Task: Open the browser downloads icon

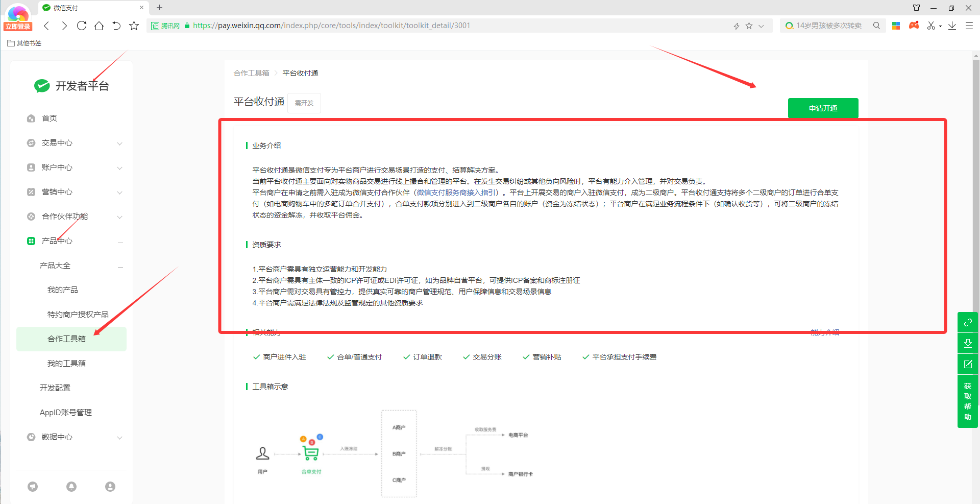Action: pyautogui.click(x=952, y=26)
